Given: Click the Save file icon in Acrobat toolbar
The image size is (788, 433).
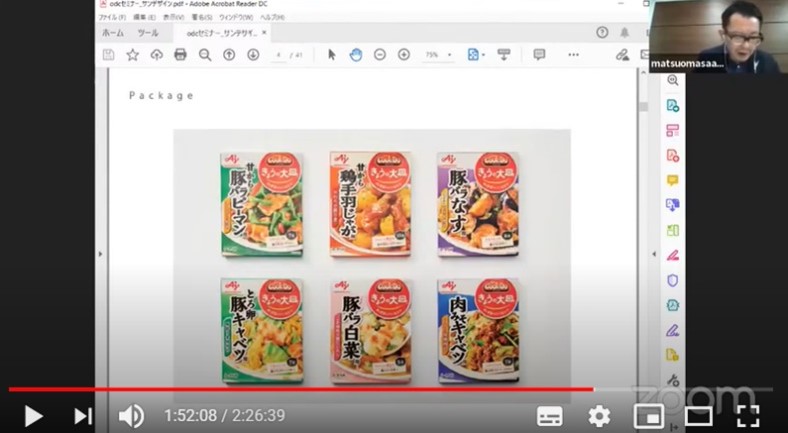Looking at the screenshot, I should [108, 55].
